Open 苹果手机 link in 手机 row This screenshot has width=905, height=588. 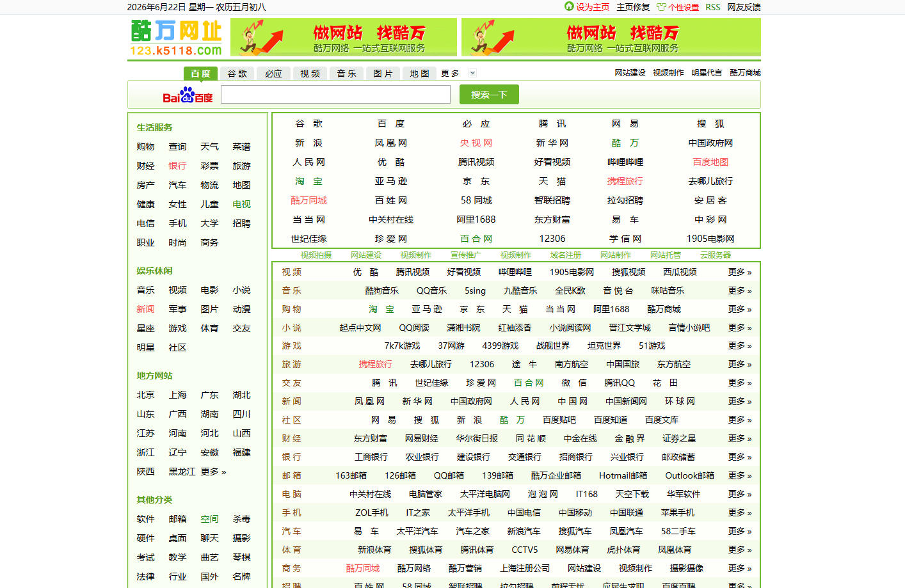tap(678, 513)
